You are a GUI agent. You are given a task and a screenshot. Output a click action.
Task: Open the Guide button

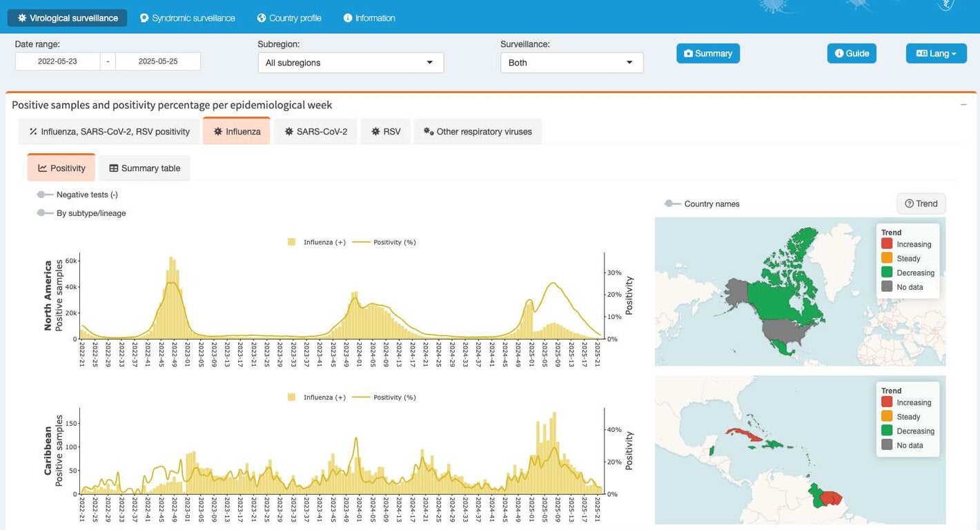(852, 53)
